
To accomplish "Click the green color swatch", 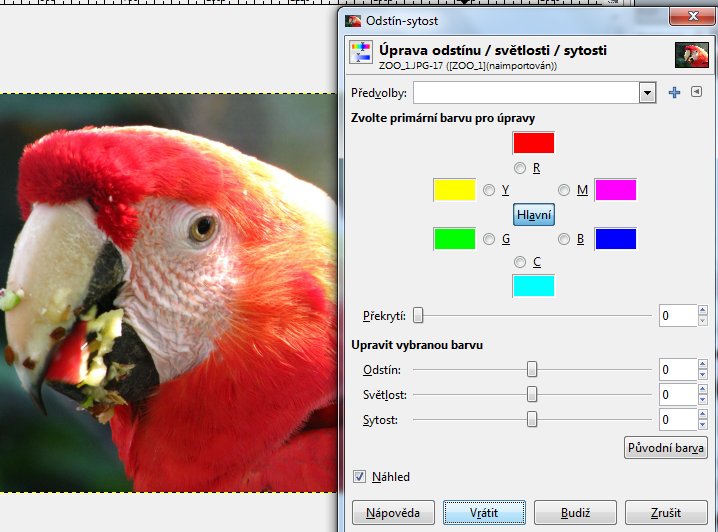I will (454, 239).
